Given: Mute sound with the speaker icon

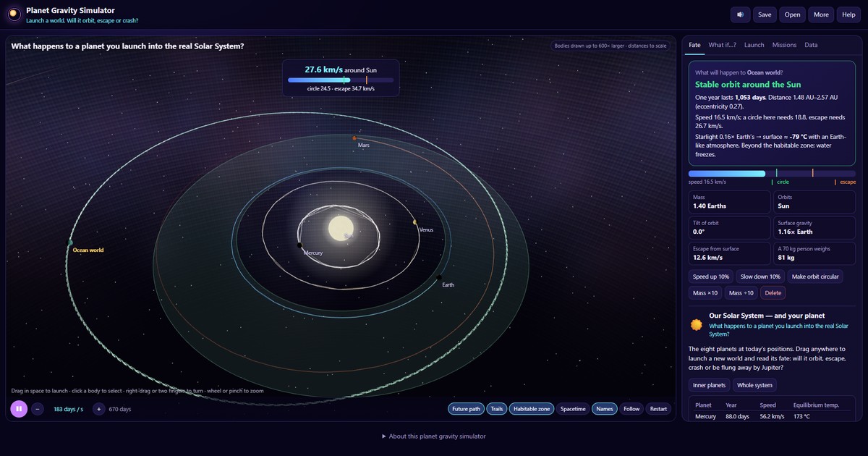Looking at the screenshot, I should tap(739, 14).
